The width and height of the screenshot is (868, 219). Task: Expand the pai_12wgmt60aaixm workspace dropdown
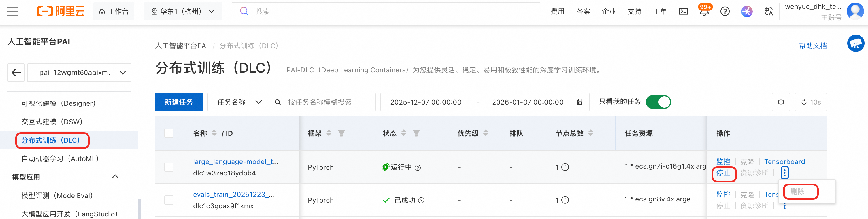point(79,72)
